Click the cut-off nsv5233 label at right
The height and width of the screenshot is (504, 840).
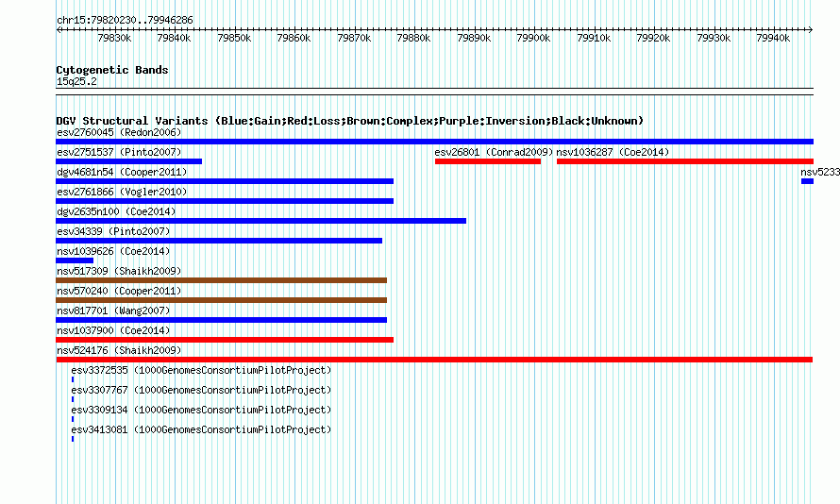820,172
